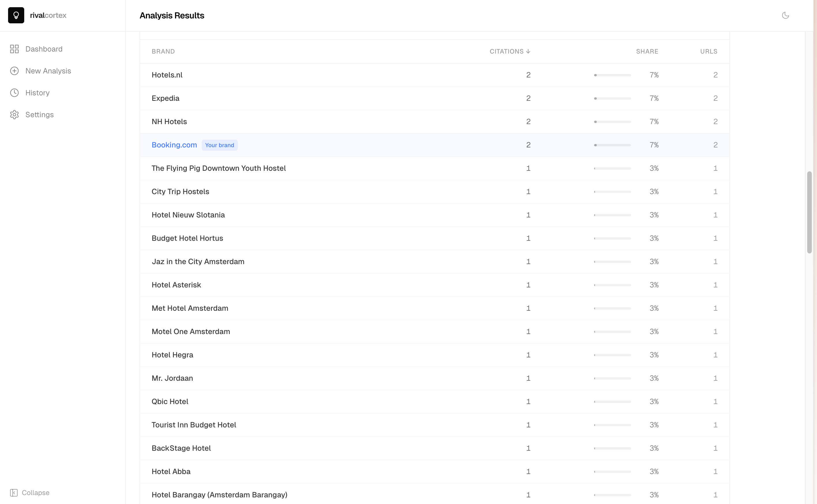Screen dimensions: 817x504
Task: Click the Expedia share progress bar
Action: click(612, 98)
